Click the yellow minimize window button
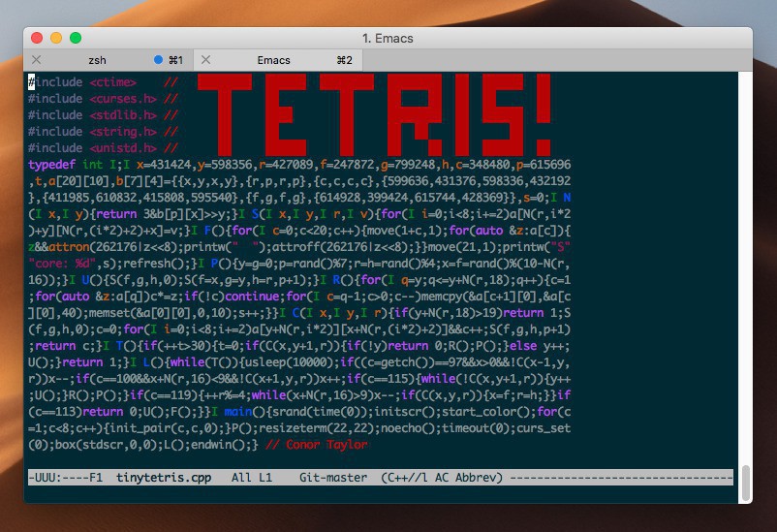Viewport: 777px width, 532px height. (x=56, y=38)
